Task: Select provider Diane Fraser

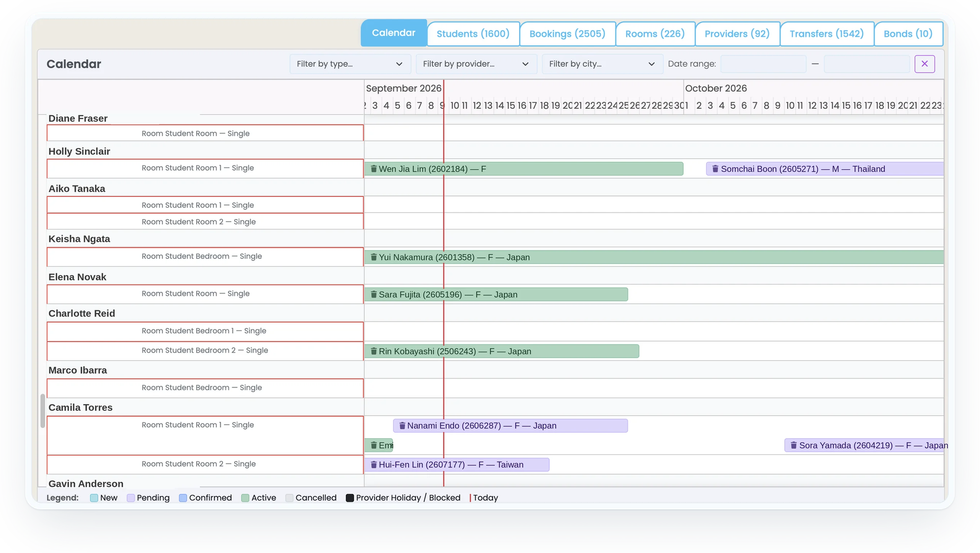Action: coord(78,118)
